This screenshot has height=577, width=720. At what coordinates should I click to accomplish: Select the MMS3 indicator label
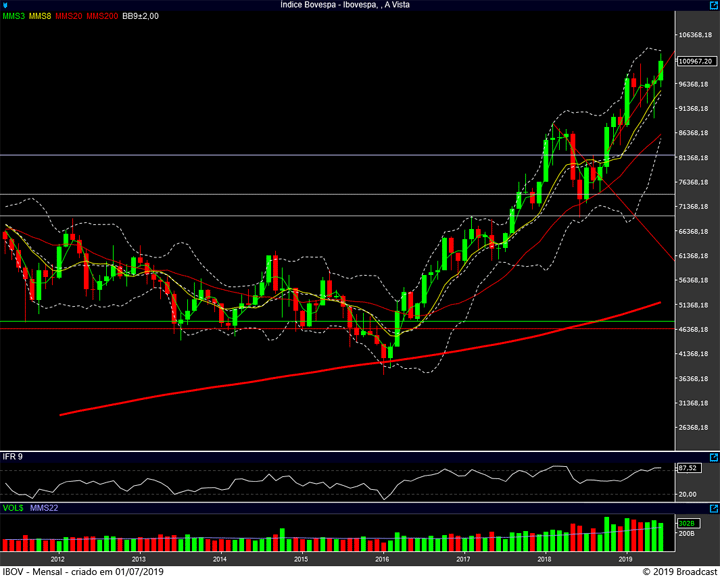tap(14, 16)
